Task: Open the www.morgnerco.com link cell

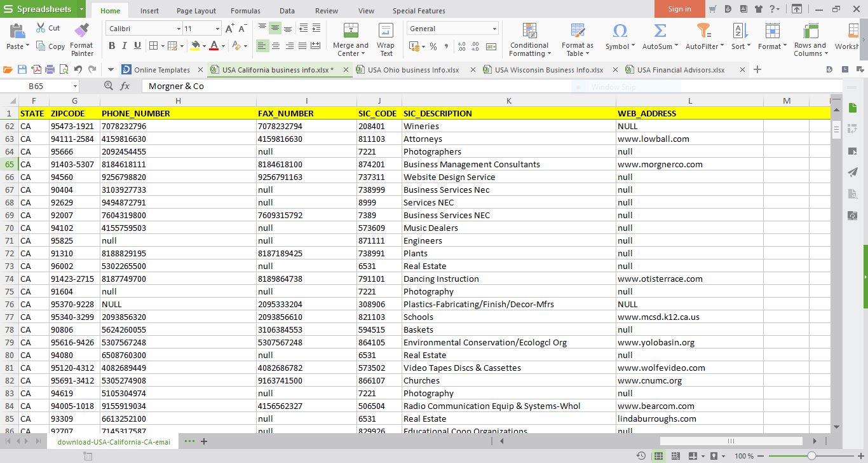Action: point(660,164)
